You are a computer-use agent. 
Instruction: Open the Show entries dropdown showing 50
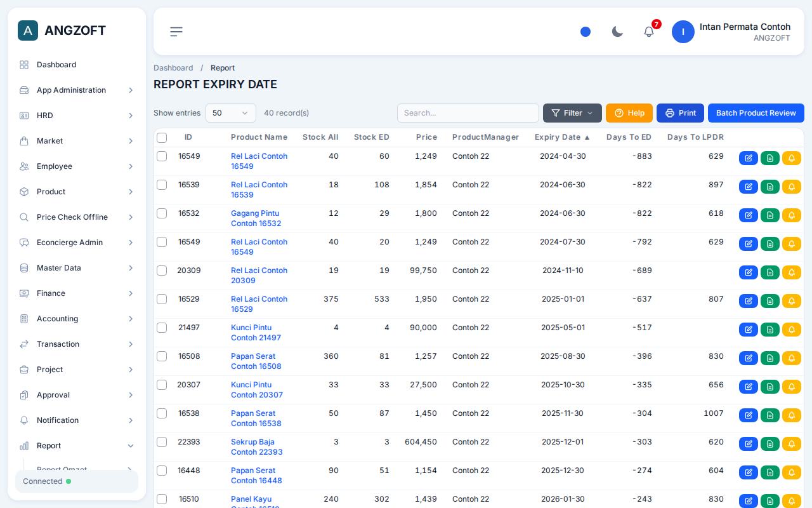tap(231, 113)
